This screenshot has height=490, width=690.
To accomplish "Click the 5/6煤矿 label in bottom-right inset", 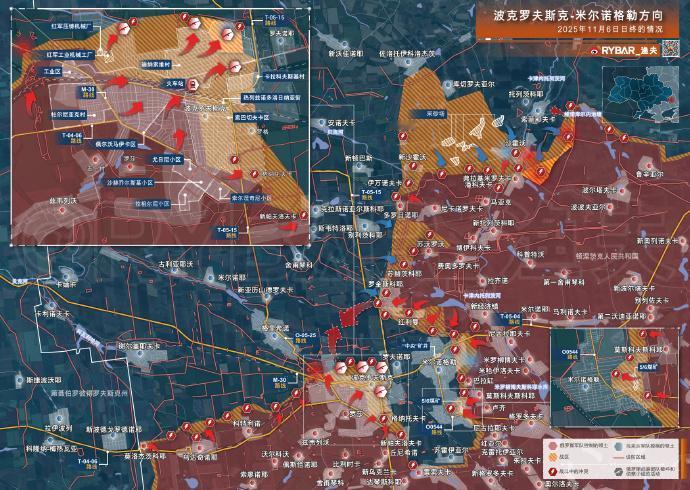I will point(649,366).
